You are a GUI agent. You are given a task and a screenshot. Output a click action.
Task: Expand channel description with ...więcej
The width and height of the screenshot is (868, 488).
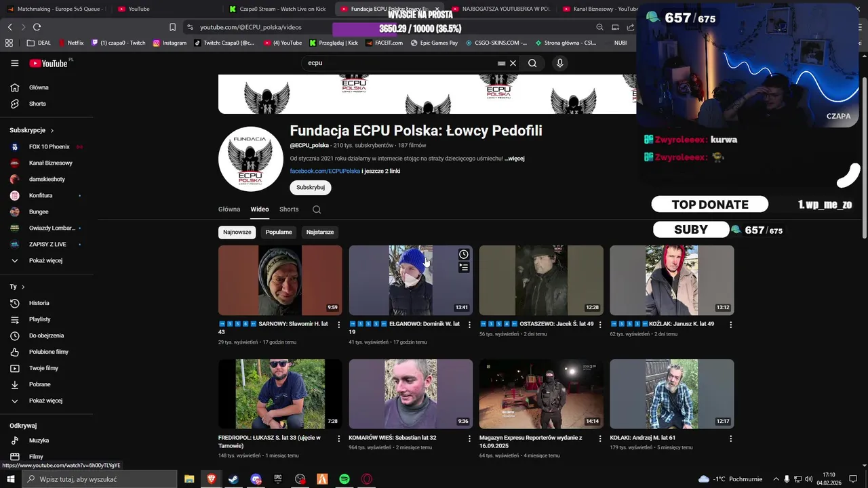click(515, 159)
